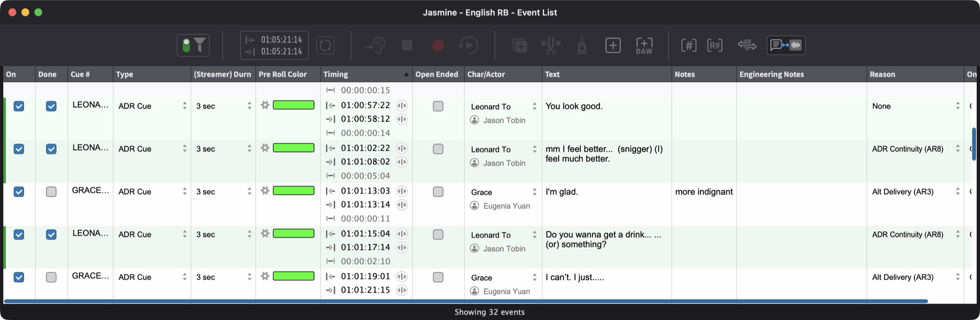
Task: Click actor icon next to Eugenia Yuan in "I'm glad." row
Action: pos(474,205)
